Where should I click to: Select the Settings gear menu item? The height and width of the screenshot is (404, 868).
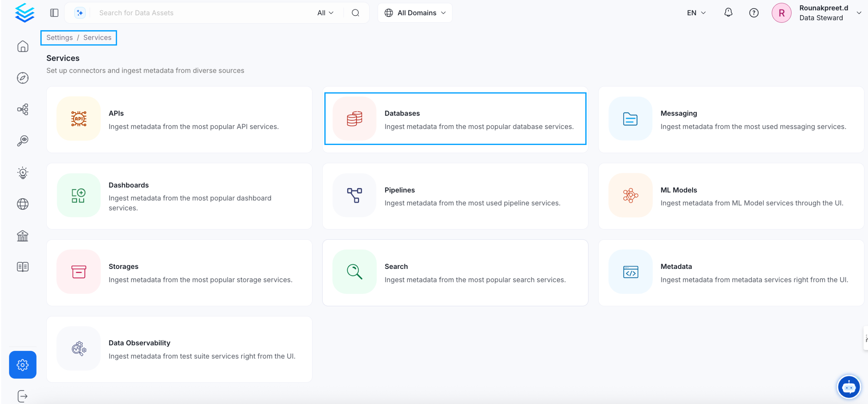pos(23,365)
